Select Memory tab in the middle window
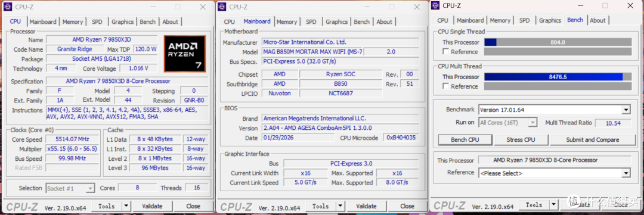This screenshot has height=215, width=644. (287, 22)
